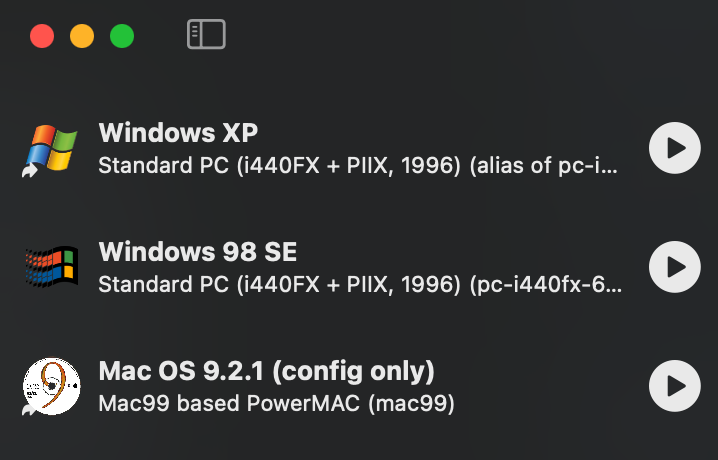Image resolution: width=718 pixels, height=460 pixels.
Task: Select the Windows 98 SE entry title
Action: click(x=198, y=252)
